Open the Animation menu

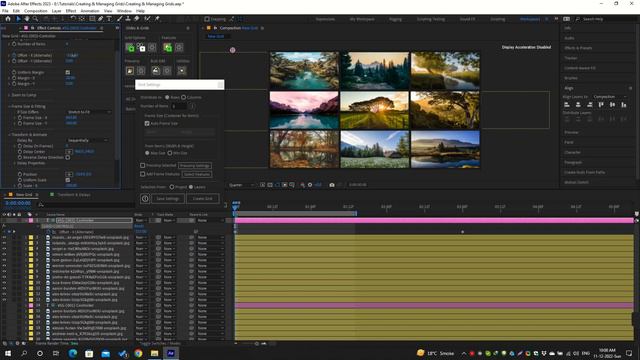(89, 11)
